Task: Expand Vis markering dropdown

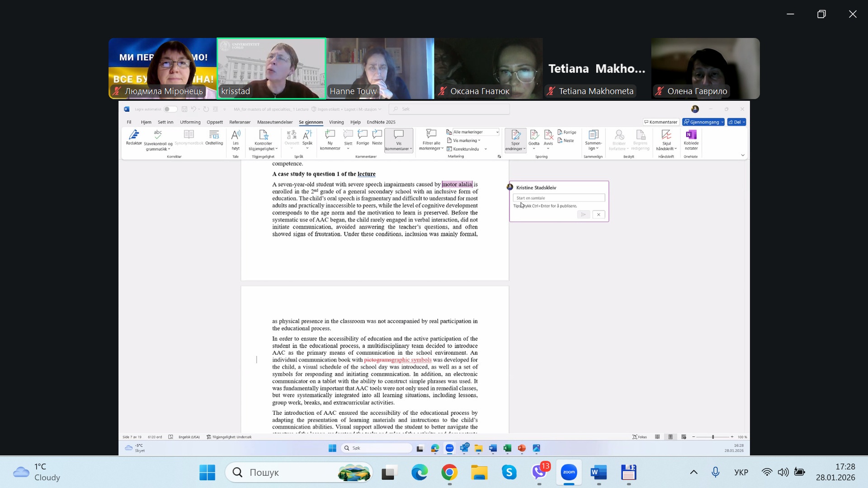Action: [466, 141]
